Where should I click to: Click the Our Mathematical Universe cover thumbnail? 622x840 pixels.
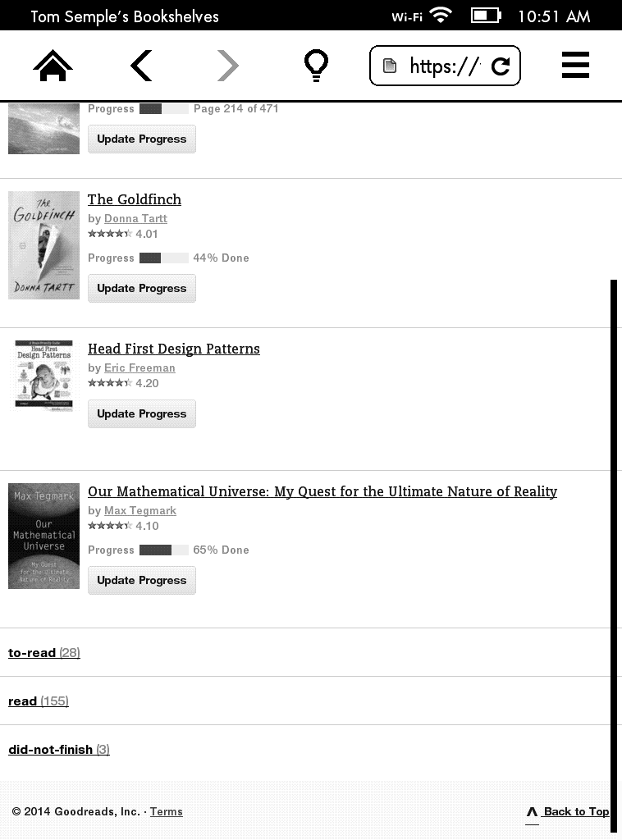point(43,536)
